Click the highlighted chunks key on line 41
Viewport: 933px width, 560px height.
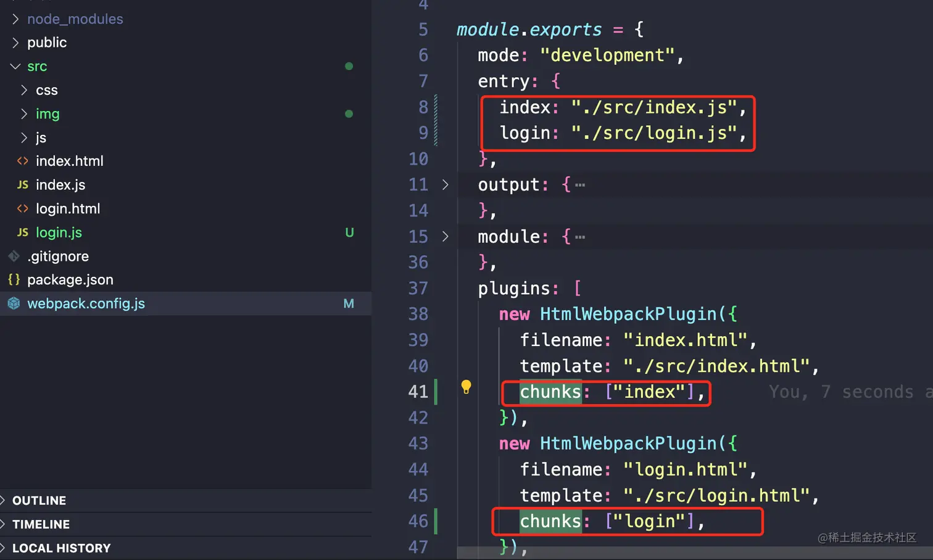tap(550, 392)
